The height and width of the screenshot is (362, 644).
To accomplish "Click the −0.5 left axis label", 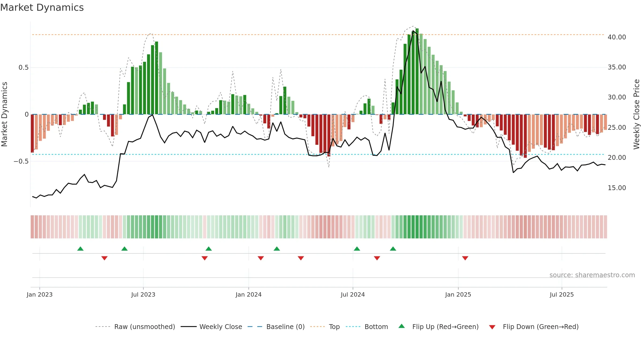I will (21, 161).
